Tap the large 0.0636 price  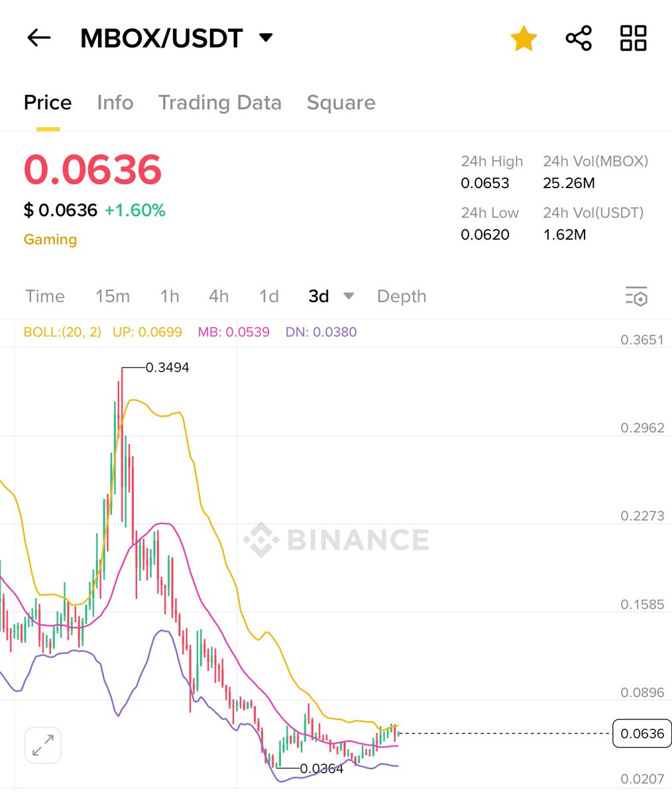(x=93, y=170)
